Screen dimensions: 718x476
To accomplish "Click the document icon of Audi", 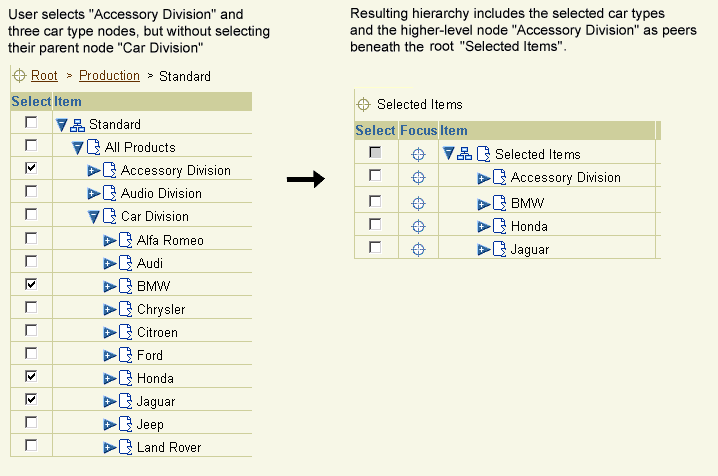I will (x=125, y=263).
